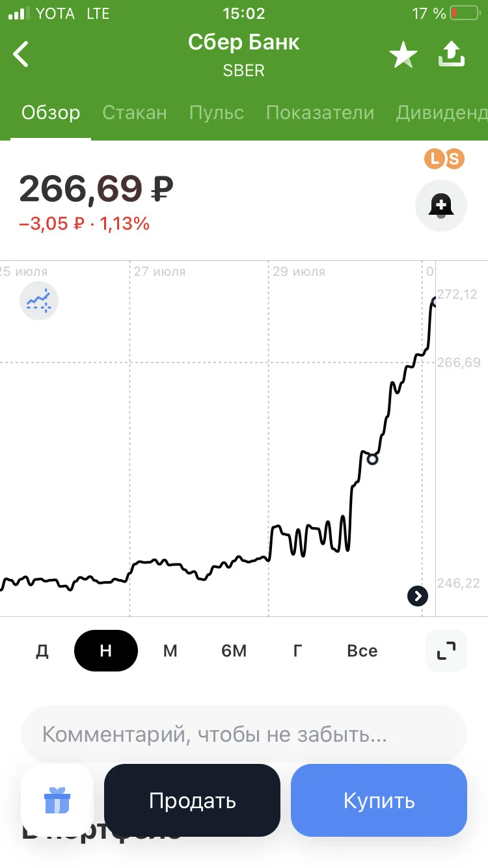The image size is (488, 868).
Task: Expand chart to fullscreen
Action: [446, 651]
